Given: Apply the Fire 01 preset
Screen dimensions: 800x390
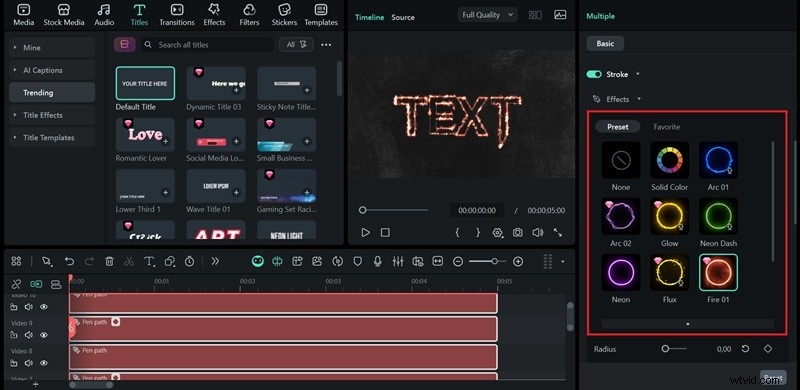Looking at the screenshot, I should click(718, 273).
